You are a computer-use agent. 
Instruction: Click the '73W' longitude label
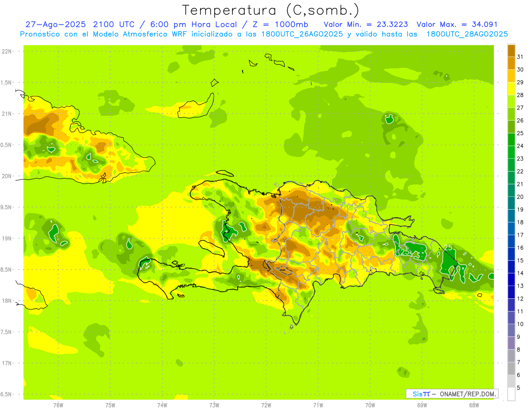(x=214, y=405)
